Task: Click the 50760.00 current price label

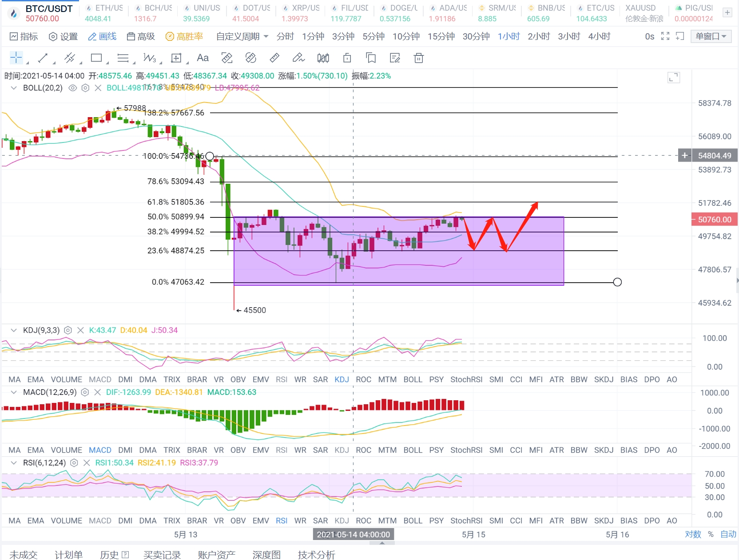Action: click(715, 219)
